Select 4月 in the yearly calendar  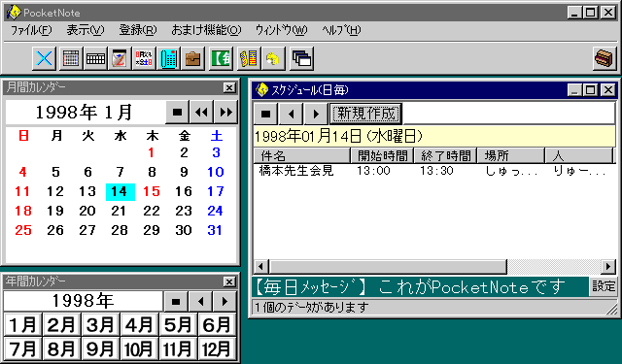pos(139,325)
